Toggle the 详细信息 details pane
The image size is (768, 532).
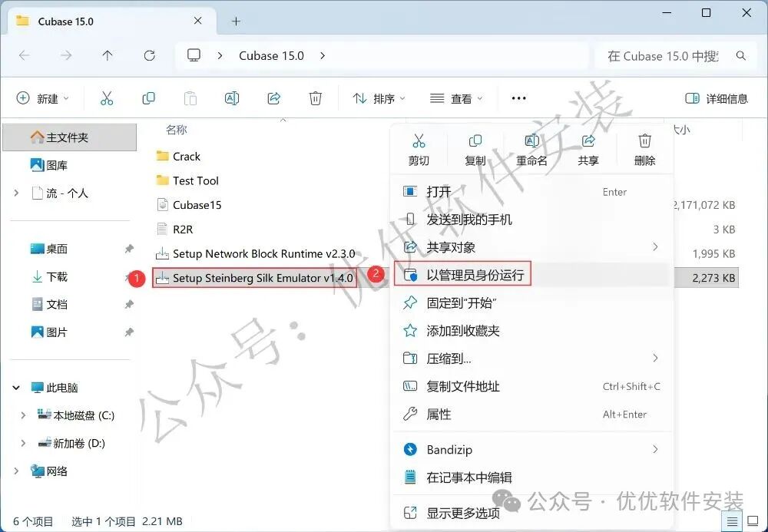[x=716, y=98]
